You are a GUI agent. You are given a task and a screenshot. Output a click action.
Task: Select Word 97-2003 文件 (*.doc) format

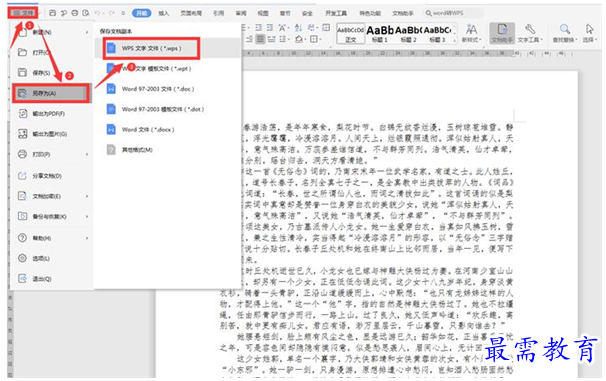[x=169, y=89]
